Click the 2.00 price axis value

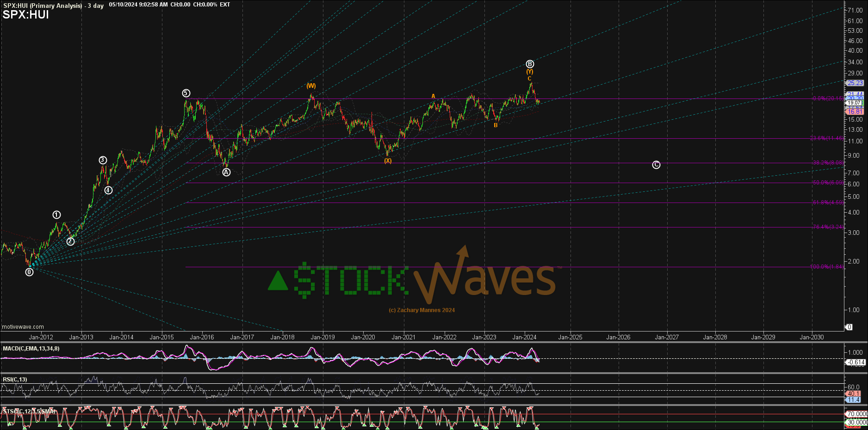854,261
